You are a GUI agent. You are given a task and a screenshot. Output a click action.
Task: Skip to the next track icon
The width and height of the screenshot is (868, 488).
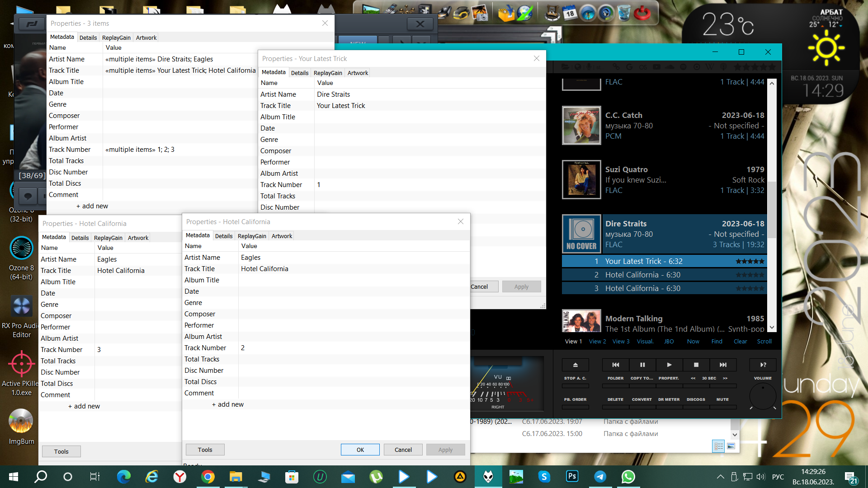pyautogui.click(x=723, y=365)
